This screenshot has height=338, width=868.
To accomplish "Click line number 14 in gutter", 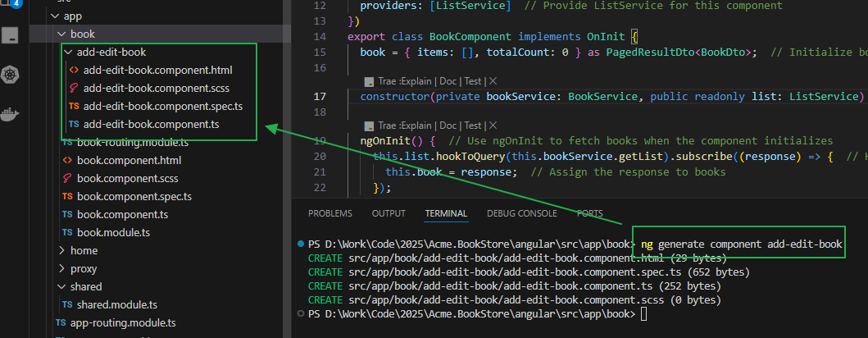I will (320, 37).
